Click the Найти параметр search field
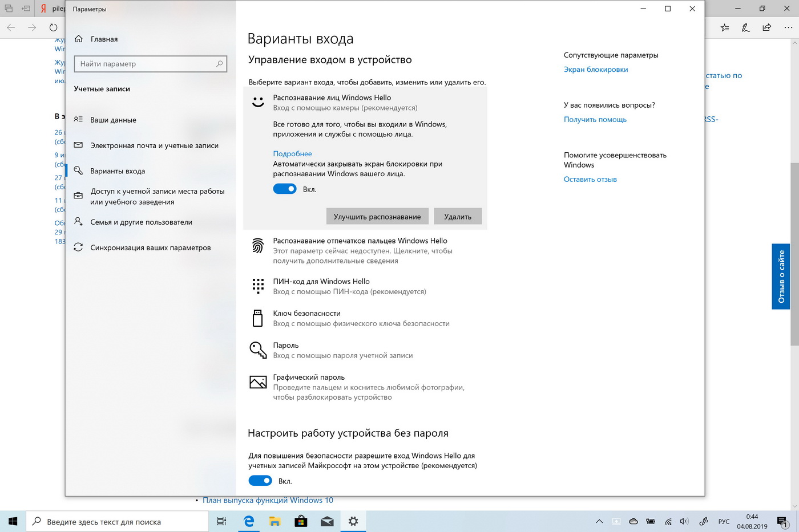This screenshot has height=532, width=799. pyautogui.click(x=151, y=64)
